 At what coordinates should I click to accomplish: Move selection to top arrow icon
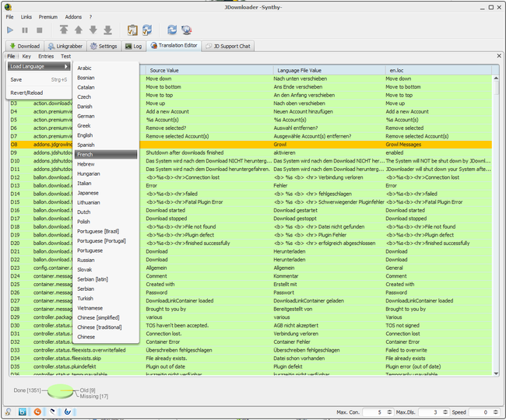64,30
